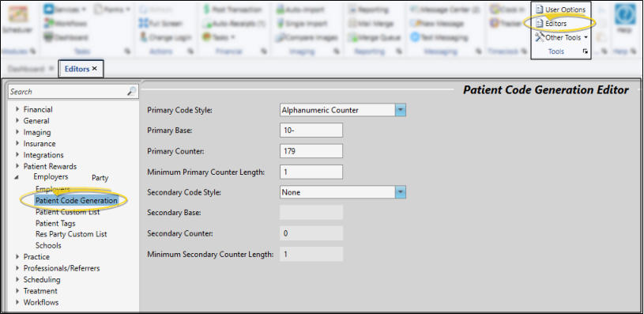Image resolution: width=644 pixels, height=314 pixels.
Task: Expand the Treatment tree category
Action: 17,290
